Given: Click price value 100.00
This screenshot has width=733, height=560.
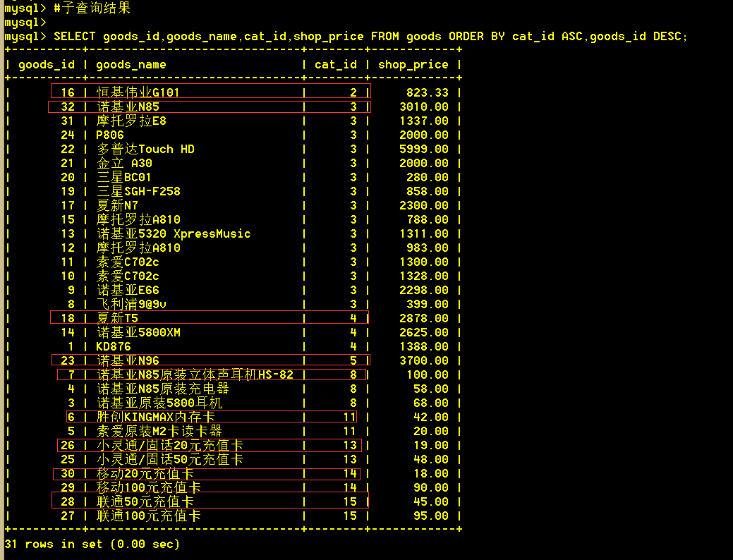Looking at the screenshot, I should [428, 375].
